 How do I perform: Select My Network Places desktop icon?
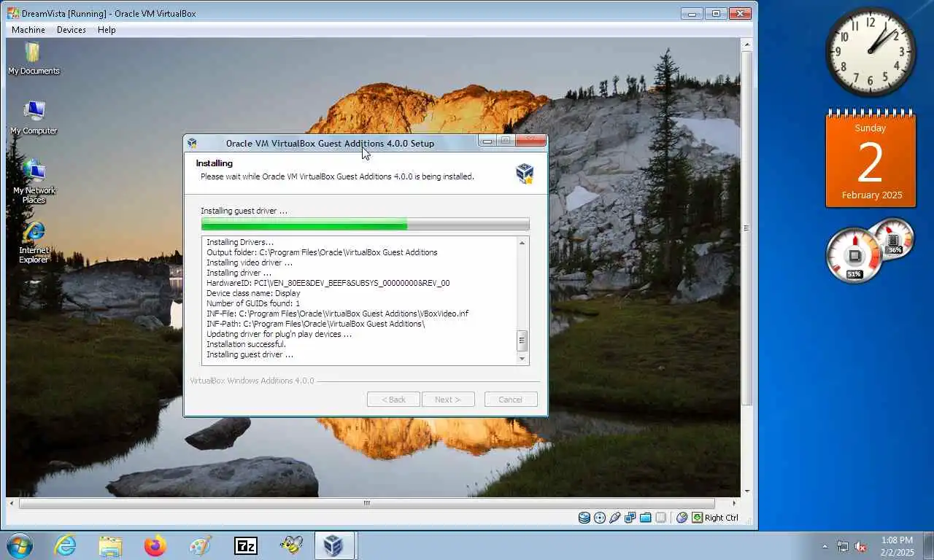[34, 182]
